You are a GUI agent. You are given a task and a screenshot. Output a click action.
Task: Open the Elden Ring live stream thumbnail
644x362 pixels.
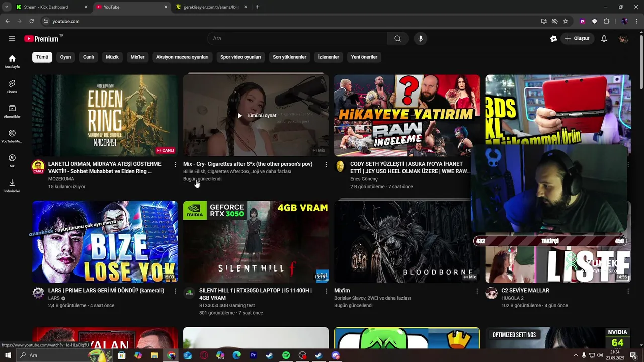tap(105, 116)
